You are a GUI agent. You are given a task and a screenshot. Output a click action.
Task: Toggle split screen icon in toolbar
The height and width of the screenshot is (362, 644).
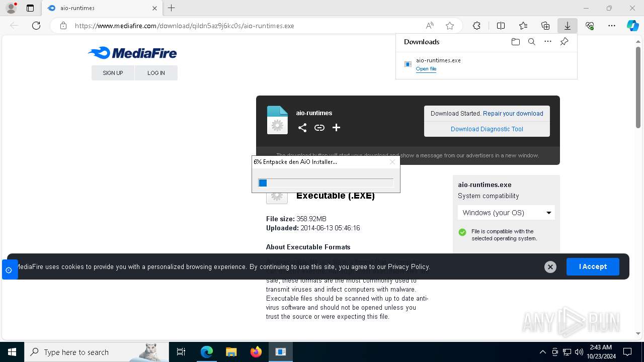[x=501, y=26]
